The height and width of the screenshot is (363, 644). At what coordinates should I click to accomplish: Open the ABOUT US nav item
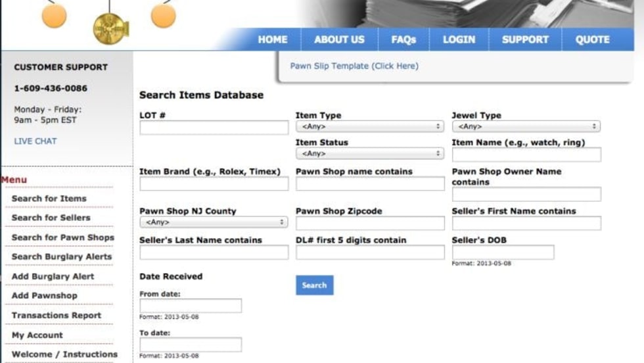pyautogui.click(x=339, y=39)
